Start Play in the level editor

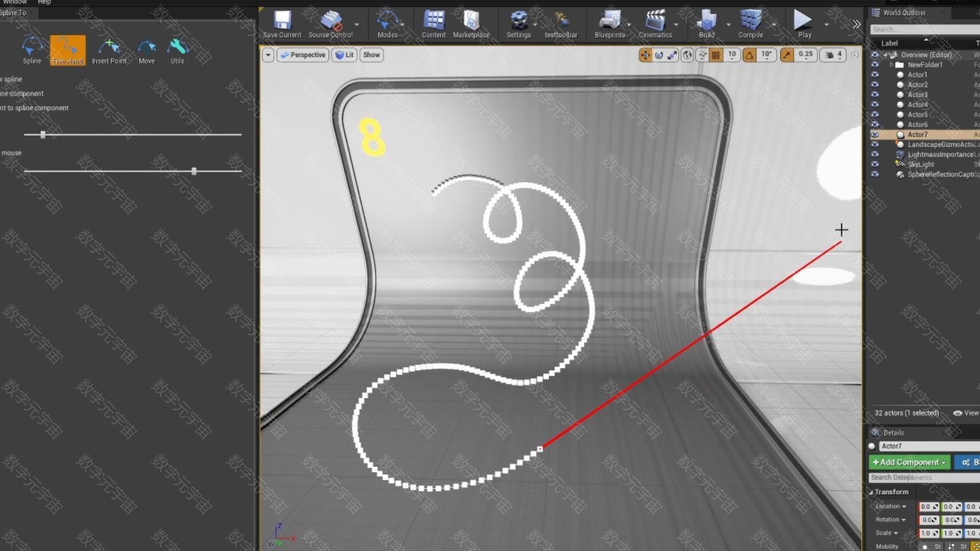pyautogui.click(x=804, y=24)
